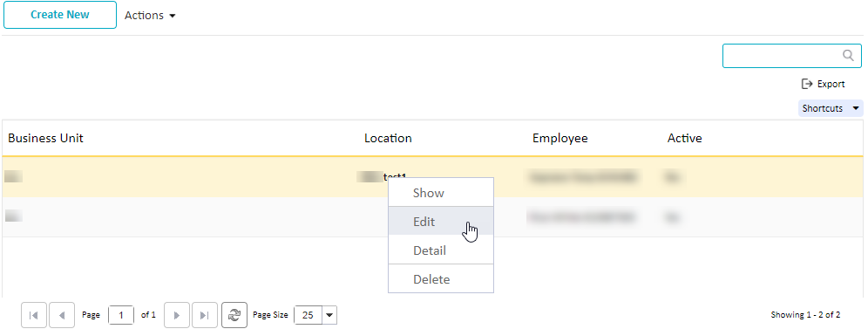
Task: Go to last page icon
Action: [204, 315]
